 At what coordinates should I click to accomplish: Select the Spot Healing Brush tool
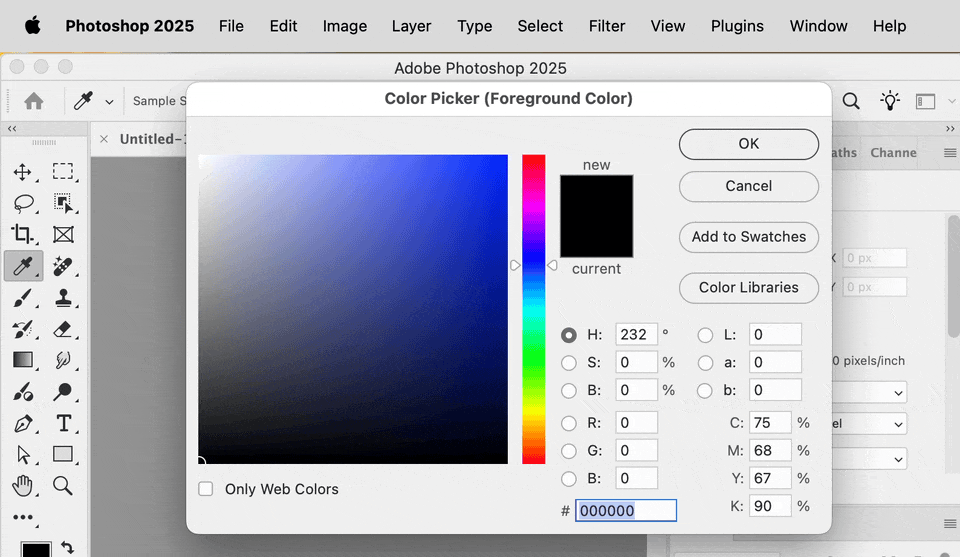(x=62, y=266)
